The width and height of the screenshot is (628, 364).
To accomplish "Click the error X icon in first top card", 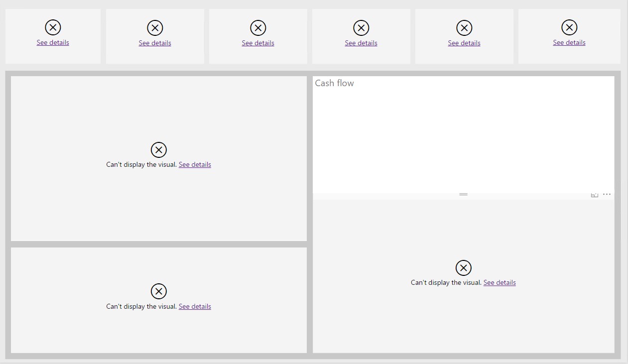I will [x=53, y=27].
